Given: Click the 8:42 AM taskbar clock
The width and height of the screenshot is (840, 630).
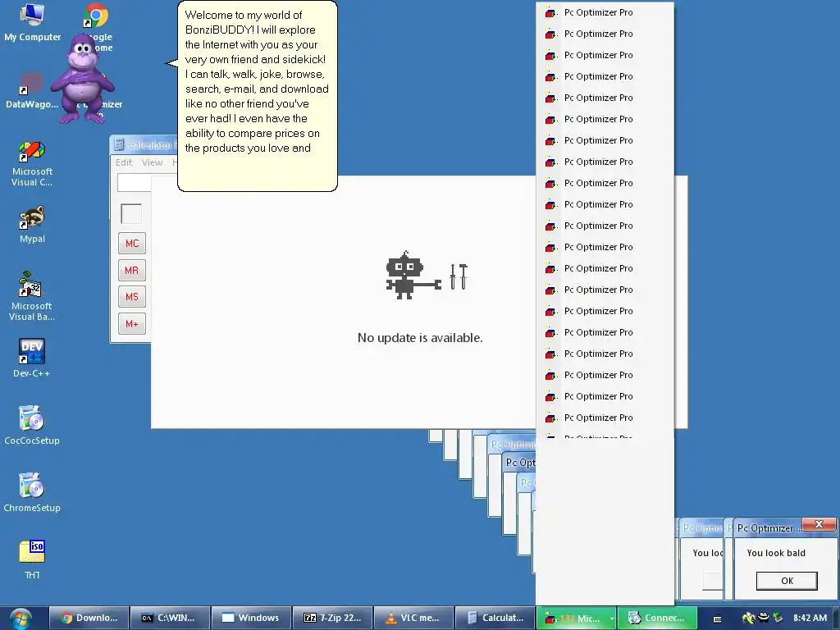Looking at the screenshot, I should tap(810, 619).
